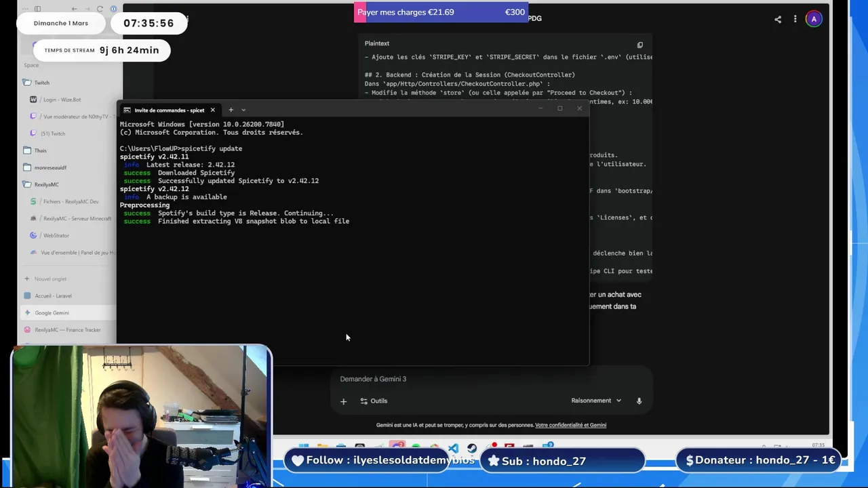
Task: Open the Google account avatar A
Action: tap(814, 19)
